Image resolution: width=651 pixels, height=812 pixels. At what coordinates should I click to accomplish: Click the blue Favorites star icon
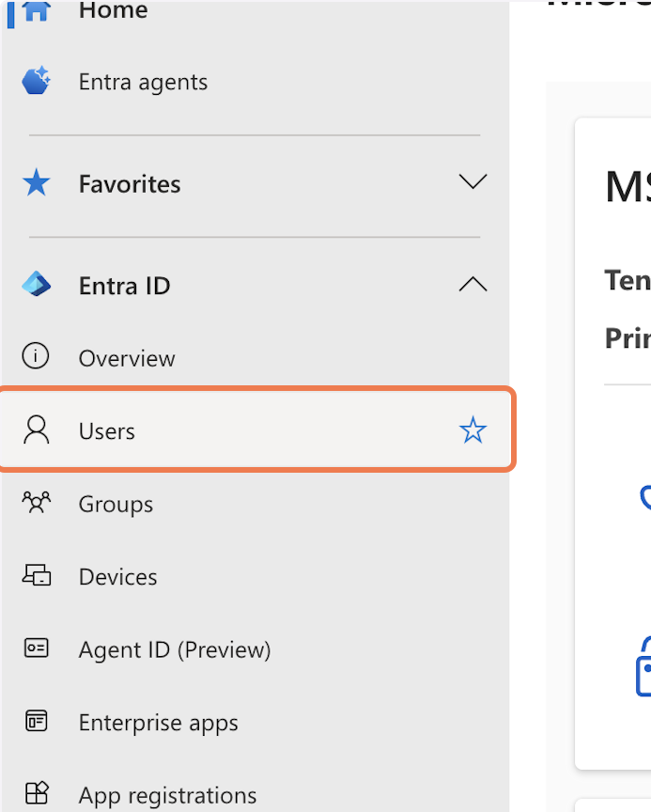click(x=36, y=183)
